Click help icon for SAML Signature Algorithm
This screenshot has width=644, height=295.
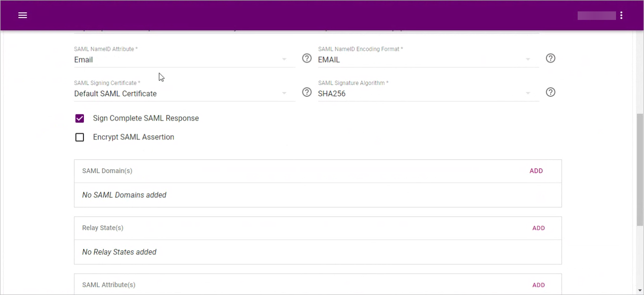click(x=550, y=92)
